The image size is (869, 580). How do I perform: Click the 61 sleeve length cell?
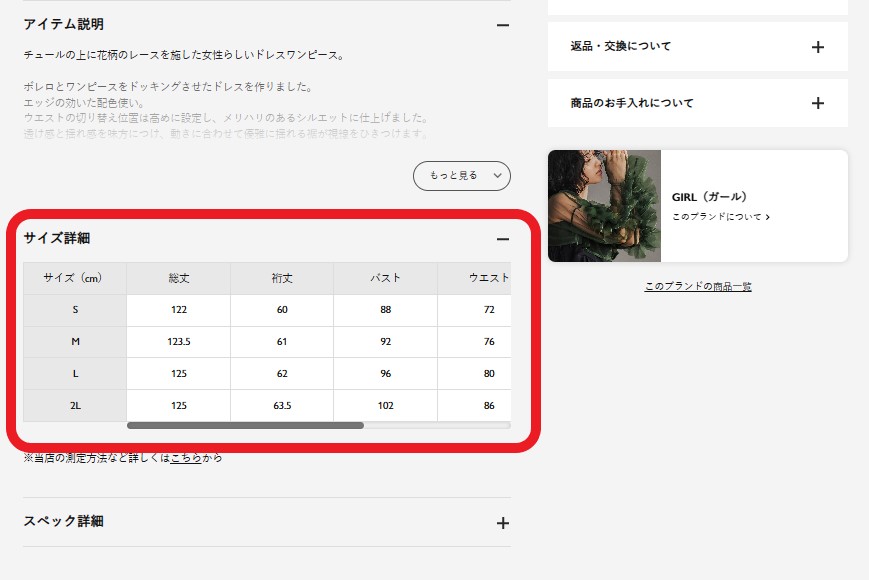pos(282,342)
